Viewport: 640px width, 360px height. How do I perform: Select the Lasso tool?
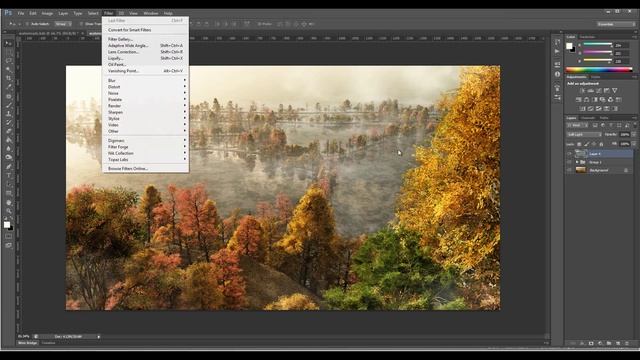coord(9,60)
